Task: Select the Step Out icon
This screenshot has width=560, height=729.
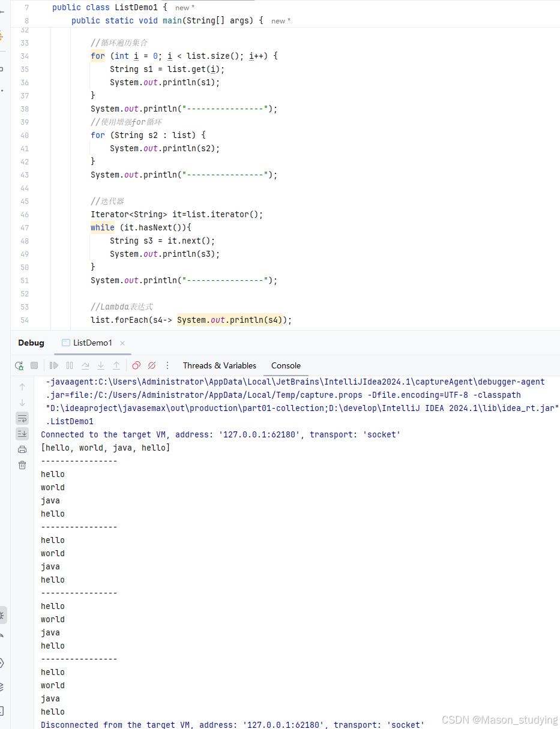Action: click(116, 365)
